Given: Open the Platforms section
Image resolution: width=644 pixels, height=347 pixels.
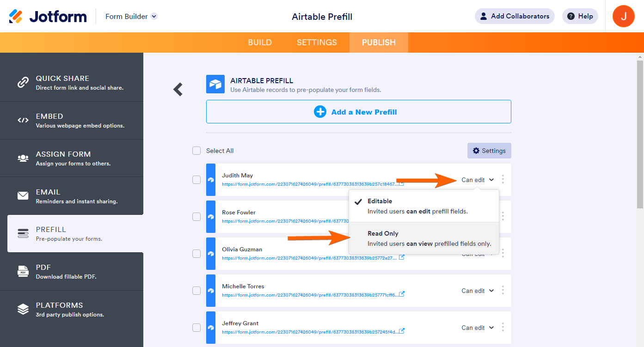Looking at the screenshot, I should pyautogui.click(x=72, y=309).
